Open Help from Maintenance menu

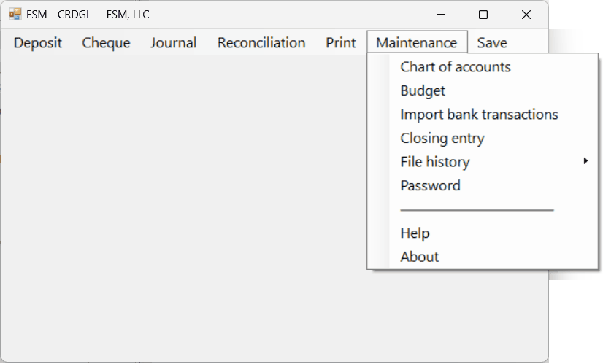[483, 233]
